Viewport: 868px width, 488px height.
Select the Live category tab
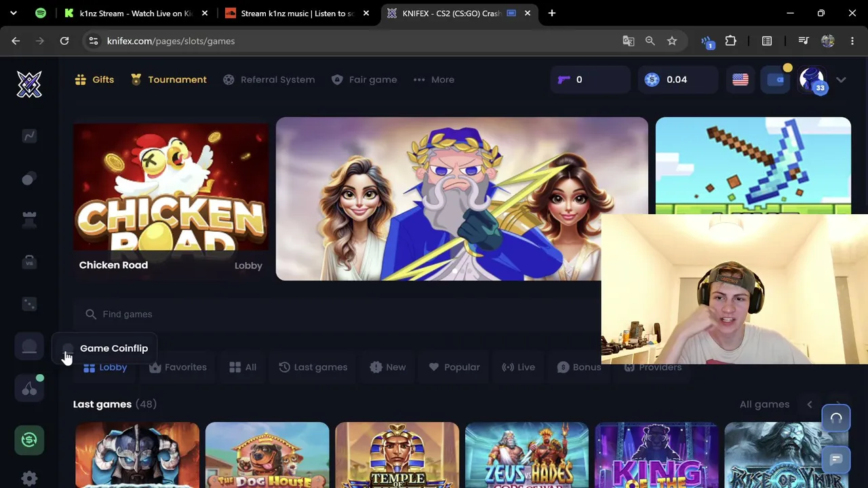[519, 367]
